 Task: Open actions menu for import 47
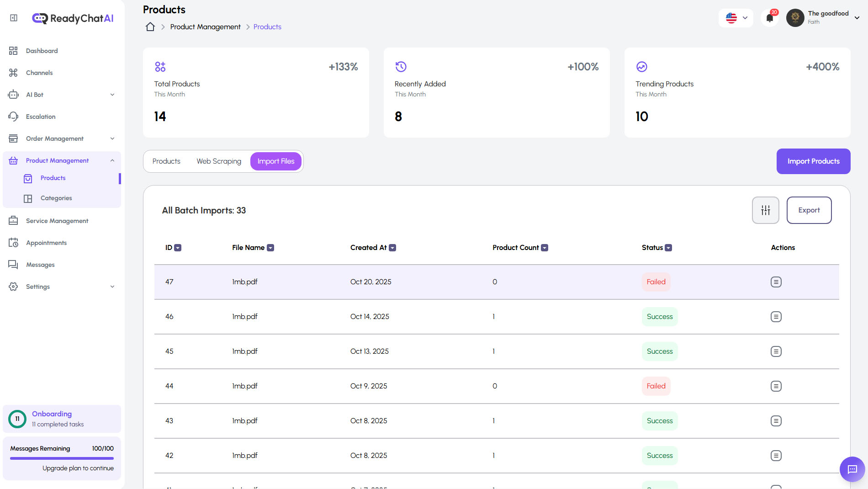(776, 282)
